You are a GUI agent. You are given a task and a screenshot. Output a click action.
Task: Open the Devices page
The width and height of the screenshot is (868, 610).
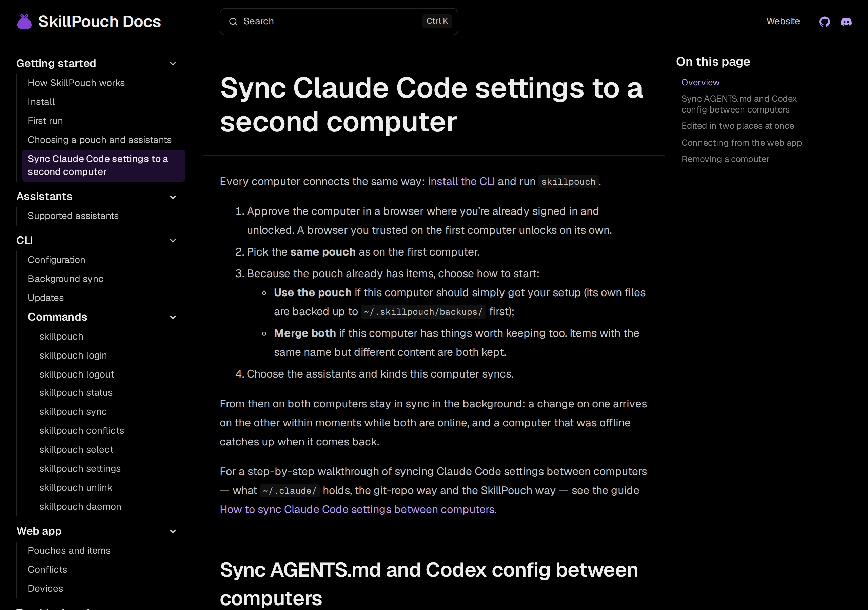(x=45, y=588)
